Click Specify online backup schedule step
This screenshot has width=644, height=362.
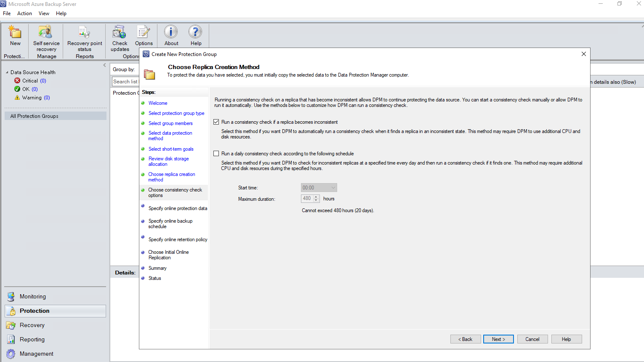pyautogui.click(x=170, y=224)
